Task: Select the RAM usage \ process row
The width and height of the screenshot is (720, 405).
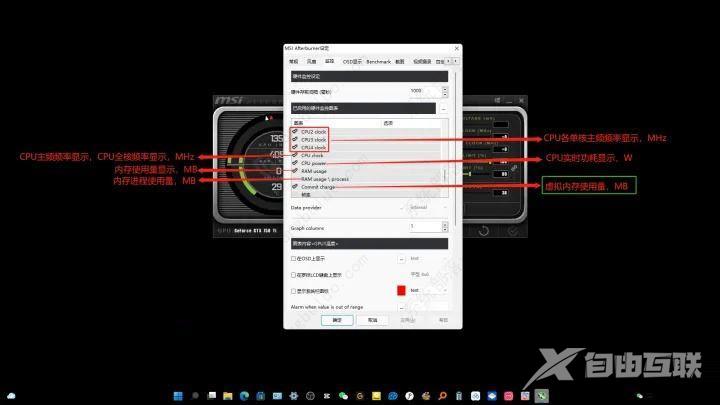Action: (366, 179)
